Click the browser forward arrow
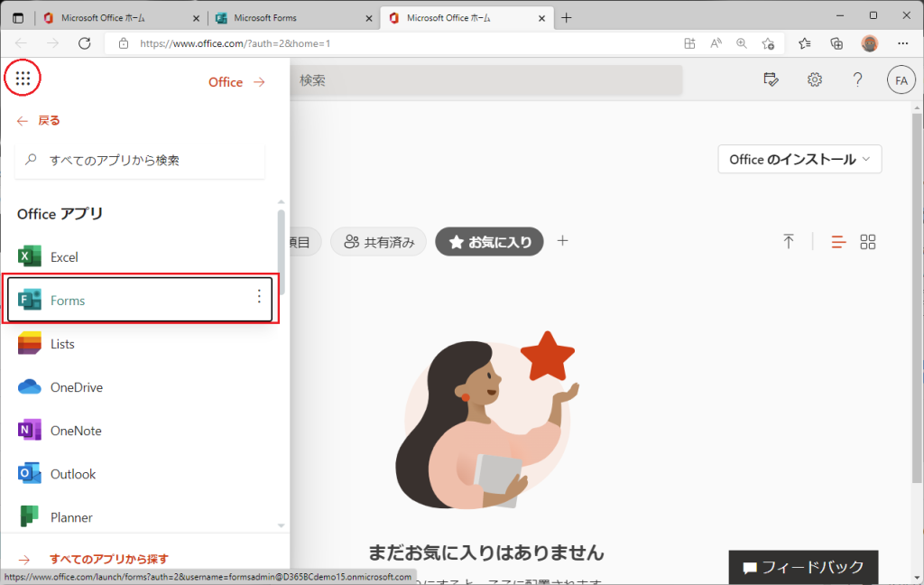924x585 pixels. [x=52, y=43]
